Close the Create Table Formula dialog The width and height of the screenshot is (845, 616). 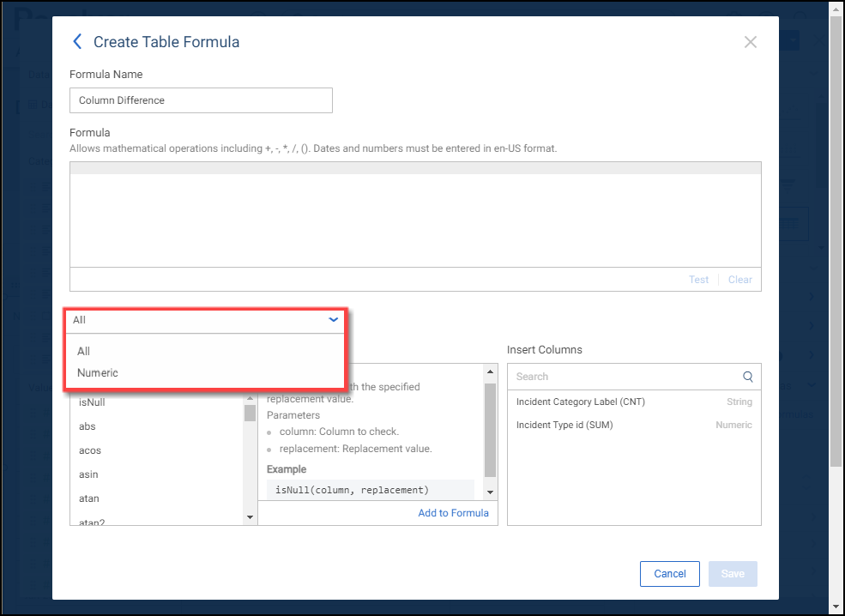coord(750,42)
